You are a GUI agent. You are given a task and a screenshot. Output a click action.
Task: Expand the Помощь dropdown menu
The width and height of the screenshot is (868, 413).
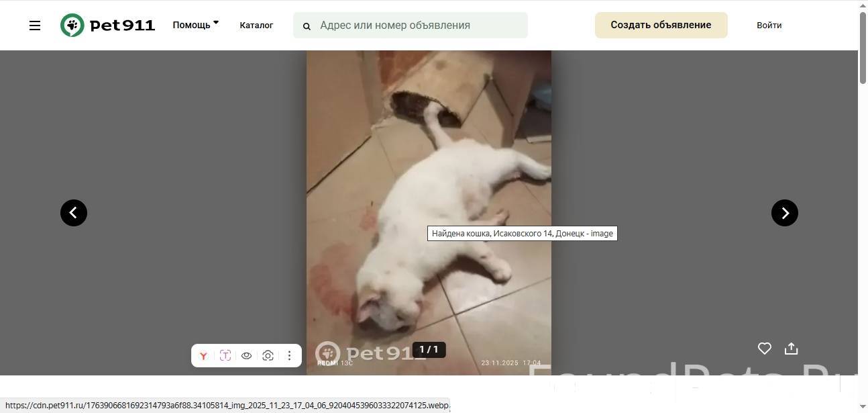pos(195,25)
